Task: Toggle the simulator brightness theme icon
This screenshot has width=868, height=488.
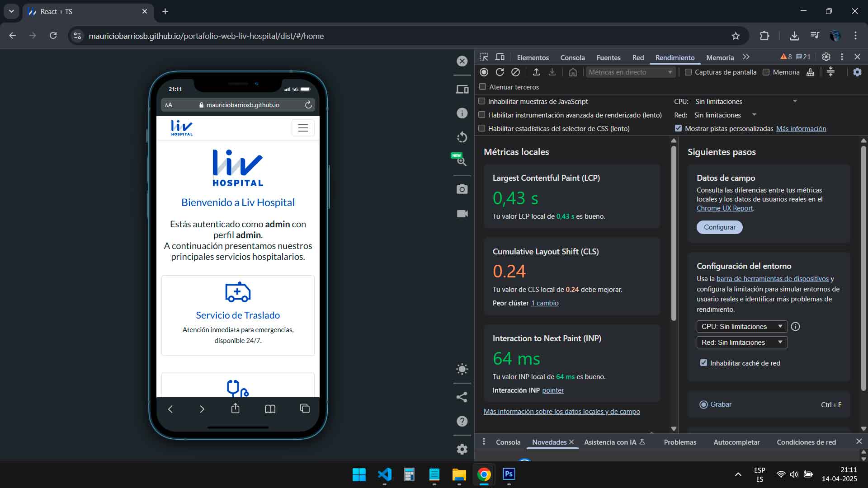Action: pos(462,369)
